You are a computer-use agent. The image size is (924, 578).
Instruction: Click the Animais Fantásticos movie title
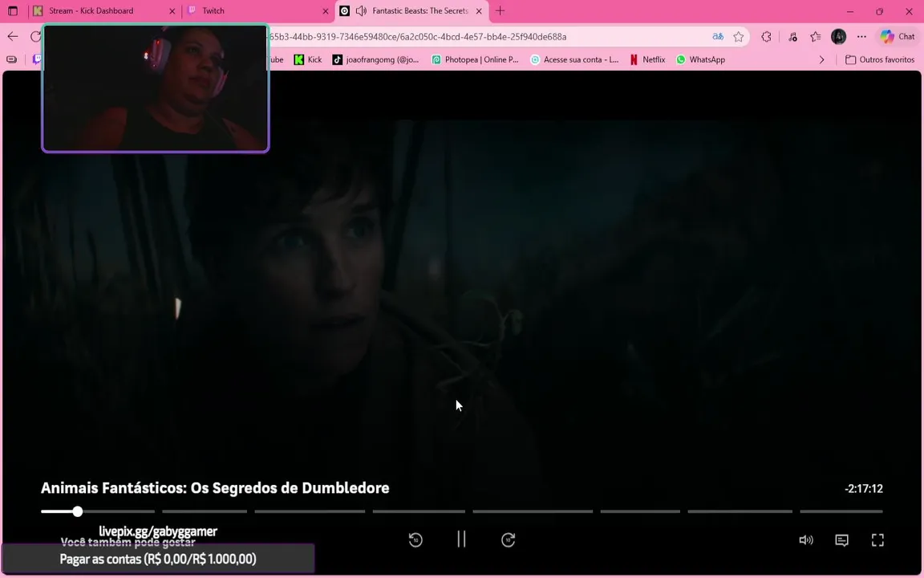coord(215,488)
